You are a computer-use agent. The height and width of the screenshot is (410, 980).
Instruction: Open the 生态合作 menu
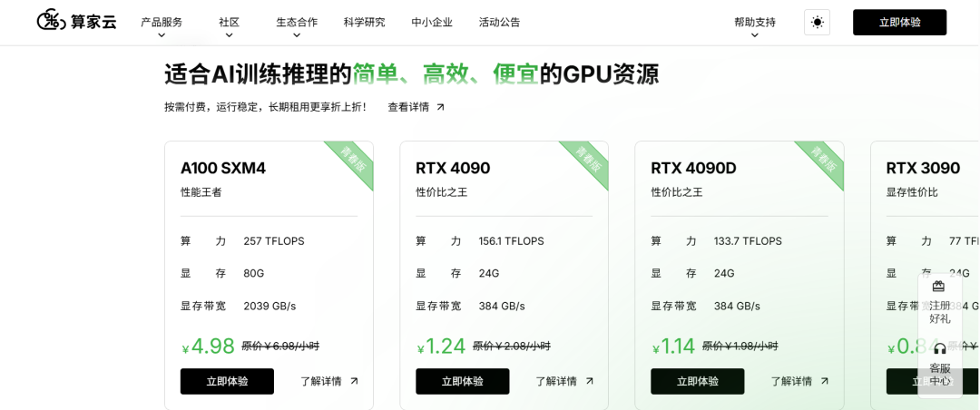pos(296,23)
